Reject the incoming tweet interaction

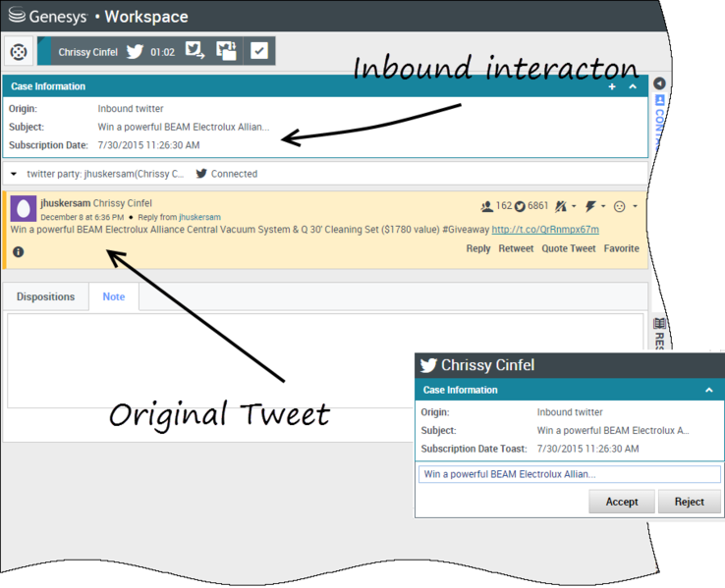pos(689,502)
